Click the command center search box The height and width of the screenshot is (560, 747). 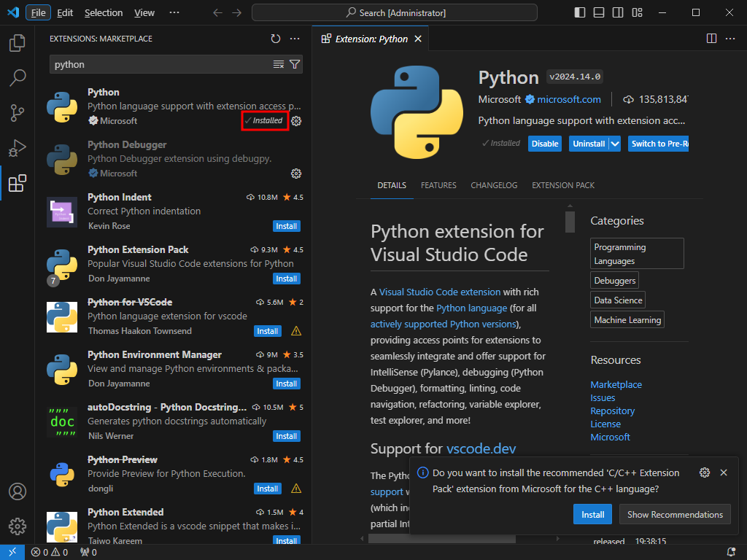tap(395, 12)
